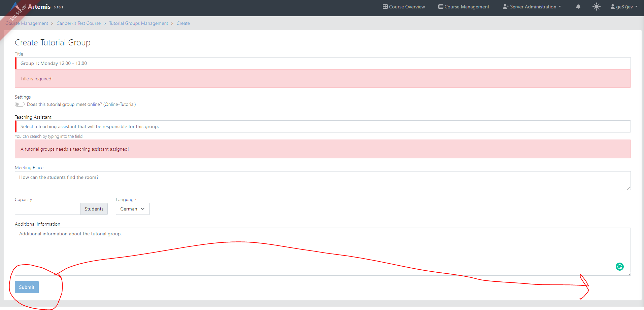
Task: Open the ge37jev account menu
Action: tap(624, 7)
